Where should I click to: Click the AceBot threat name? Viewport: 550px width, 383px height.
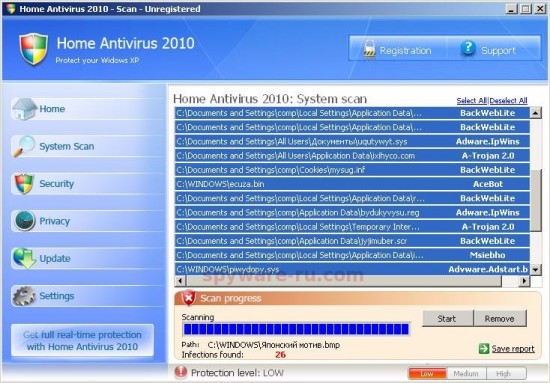pos(488,184)
